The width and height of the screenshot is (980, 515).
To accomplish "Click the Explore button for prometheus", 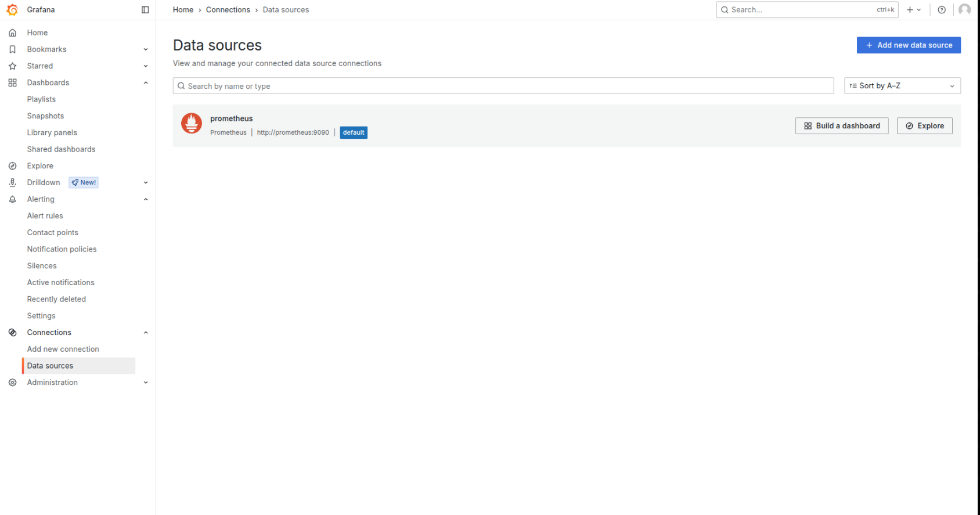I will [x=925, y=126].
